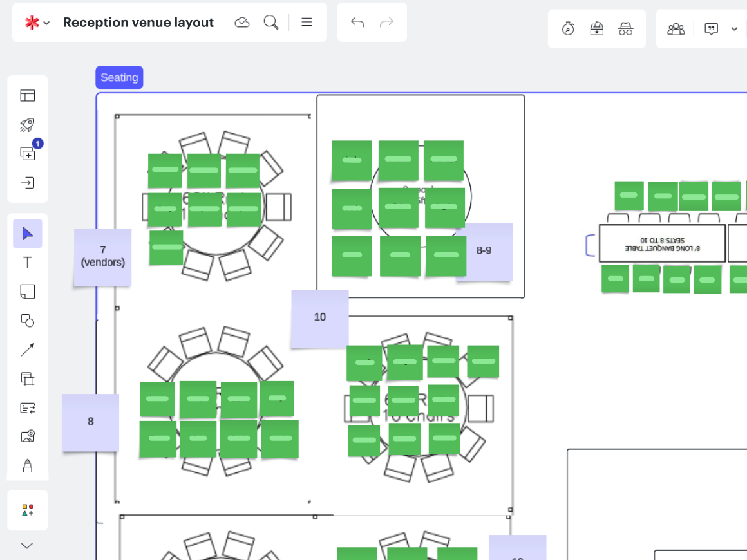This screenshot has width=747, height=560.
Task: Rename the board title Reception venue layout
Action: click(138, 23)
